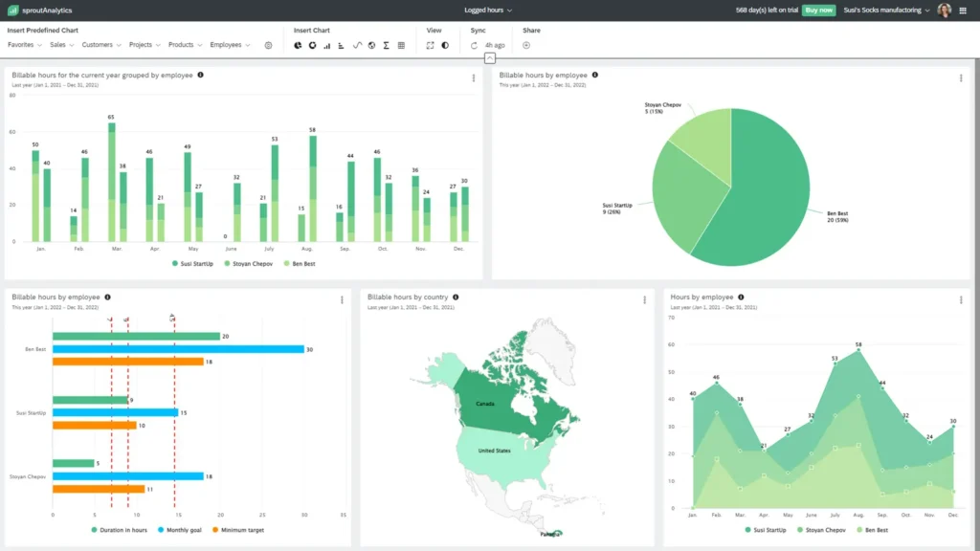Image resolution: width=980 pixels, height=551 pixels.
Task: Toggle the dark mode contrast icon
Action: 445,45
